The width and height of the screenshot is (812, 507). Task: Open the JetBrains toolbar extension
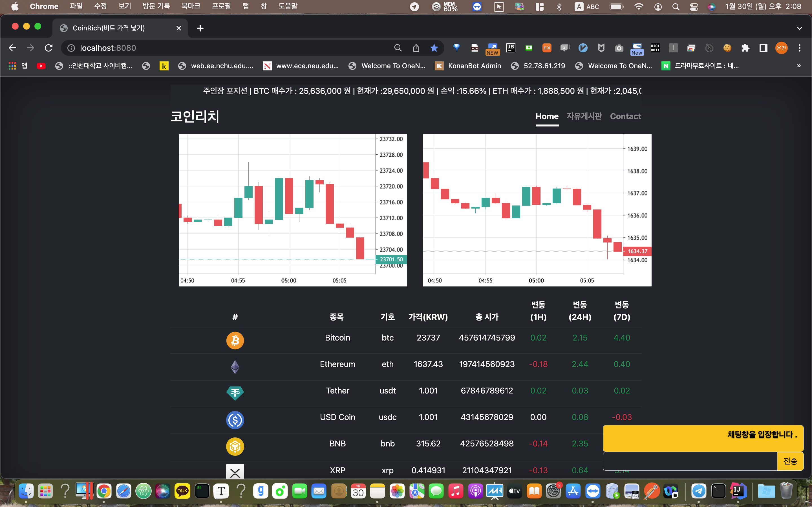point(511,48)
